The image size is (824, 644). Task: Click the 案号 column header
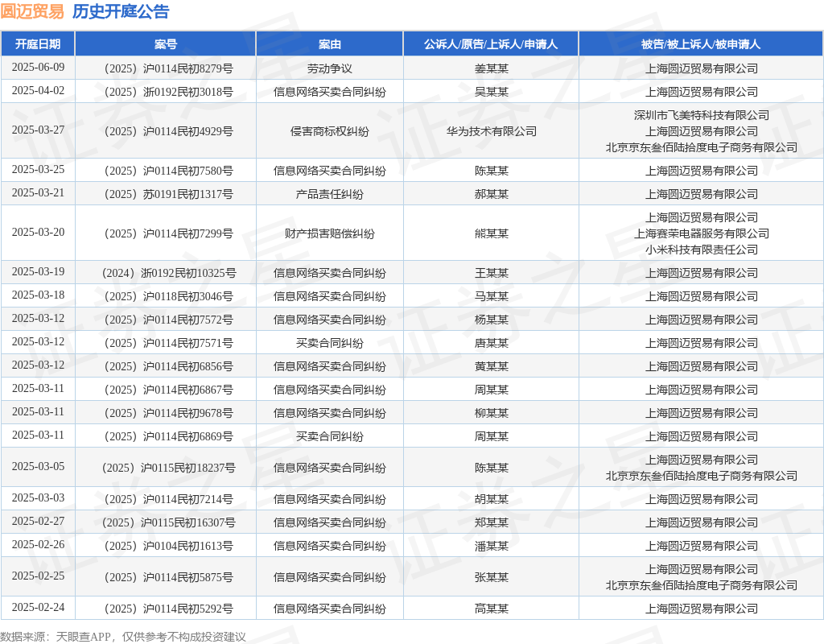(166, 44)
